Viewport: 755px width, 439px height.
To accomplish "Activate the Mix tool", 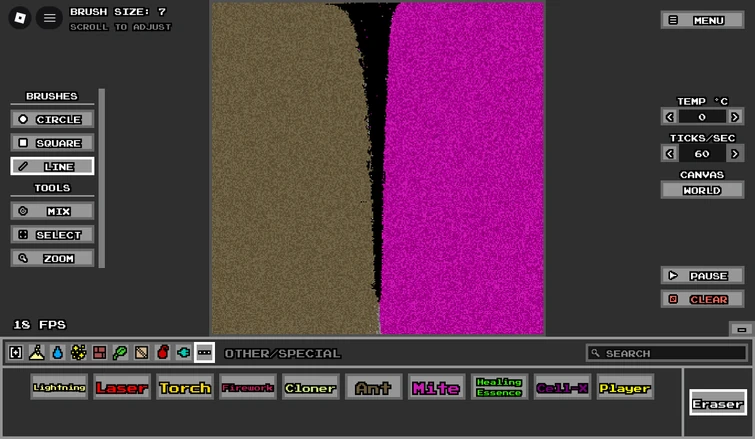I will point(52,211).
